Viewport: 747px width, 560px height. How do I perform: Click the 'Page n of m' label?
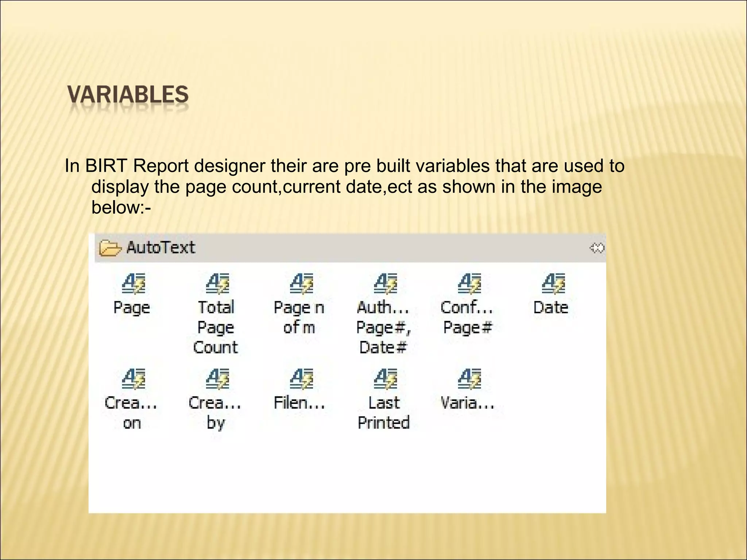click(x=299, y=317)
